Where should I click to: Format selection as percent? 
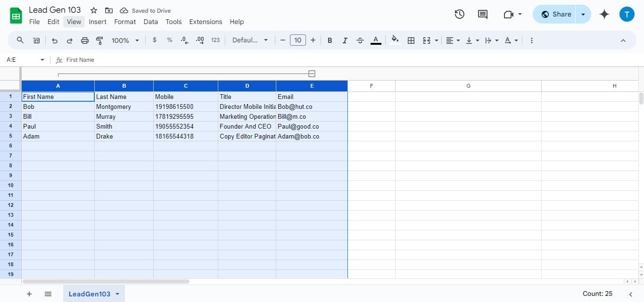coord(170,40)
